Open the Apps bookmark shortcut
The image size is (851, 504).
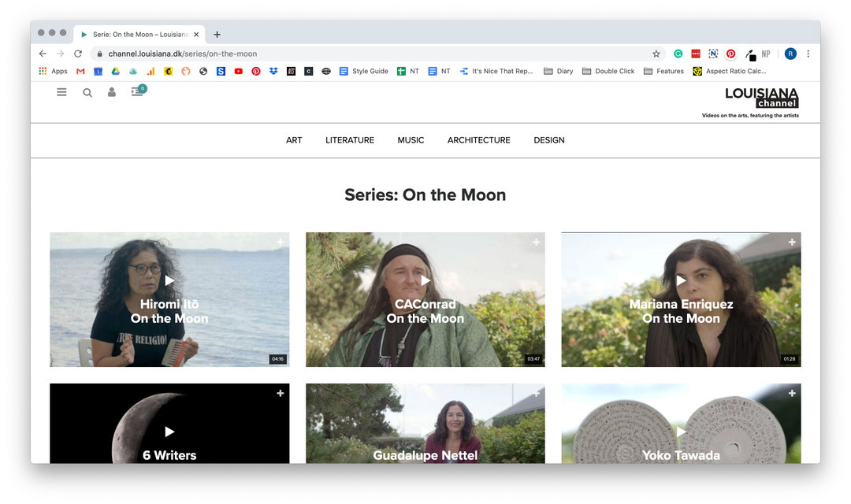[x=54, y=71]
